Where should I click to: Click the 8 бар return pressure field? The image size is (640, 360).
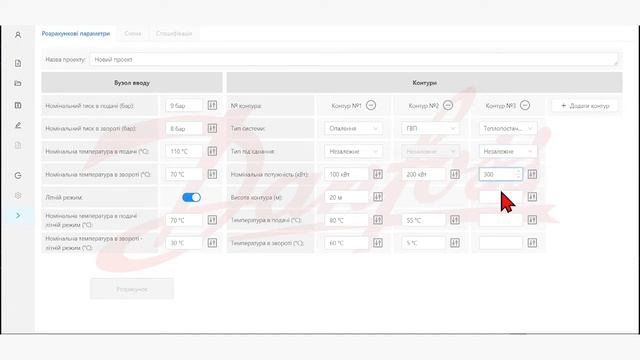coord(184,129)
